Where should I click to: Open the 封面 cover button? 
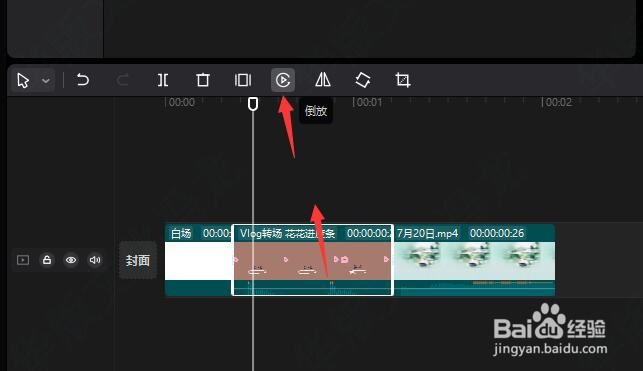138,260
